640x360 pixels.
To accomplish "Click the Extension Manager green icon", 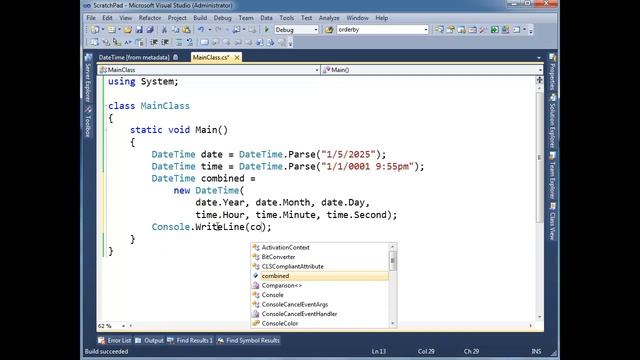I will pyautogui.click(x=494, y=30).
